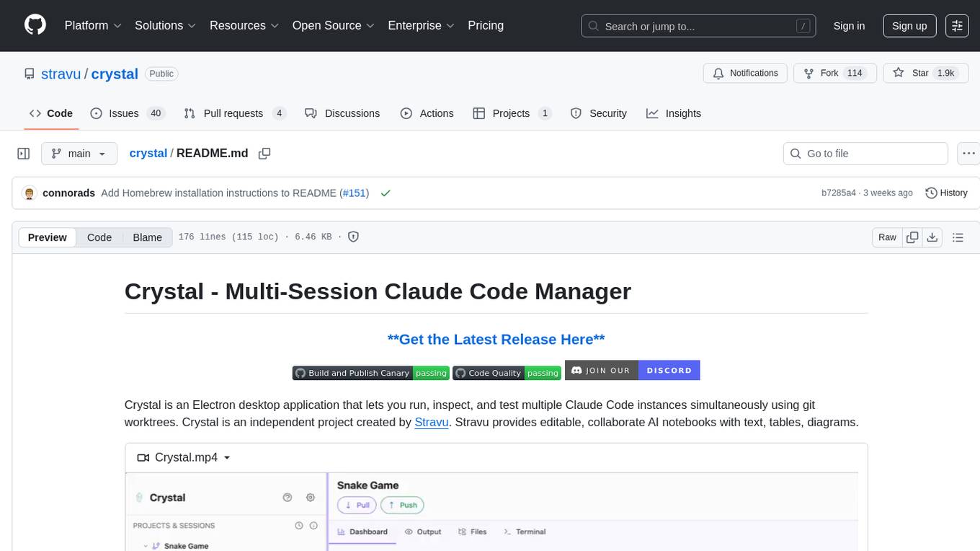Focus the Search or jump to field
The width and height of the screenshot is (980, 551).
(x=699, y=26)
